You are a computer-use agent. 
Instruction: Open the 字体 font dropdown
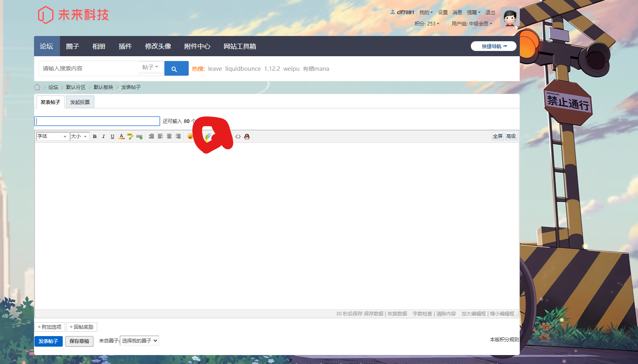(x=52, y=136)
